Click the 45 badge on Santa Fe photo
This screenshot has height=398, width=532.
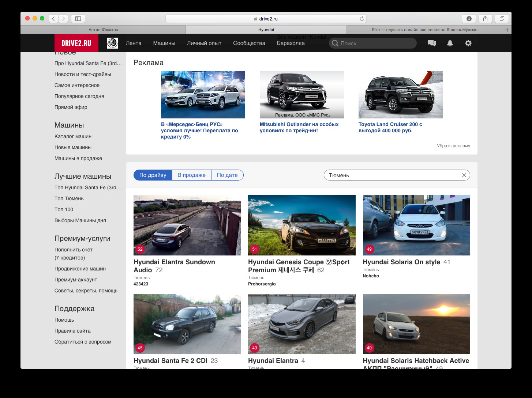(x=140, y=348)
